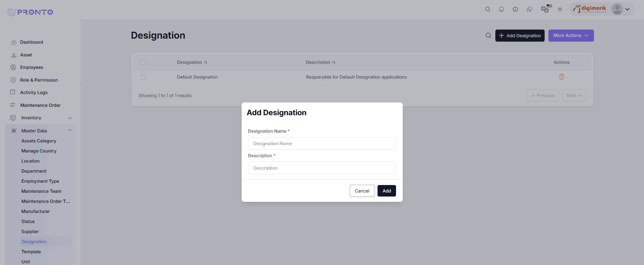644x265 pixels.
Task: Search designations with the magnifier icon
Action: (x=488, y=36)
